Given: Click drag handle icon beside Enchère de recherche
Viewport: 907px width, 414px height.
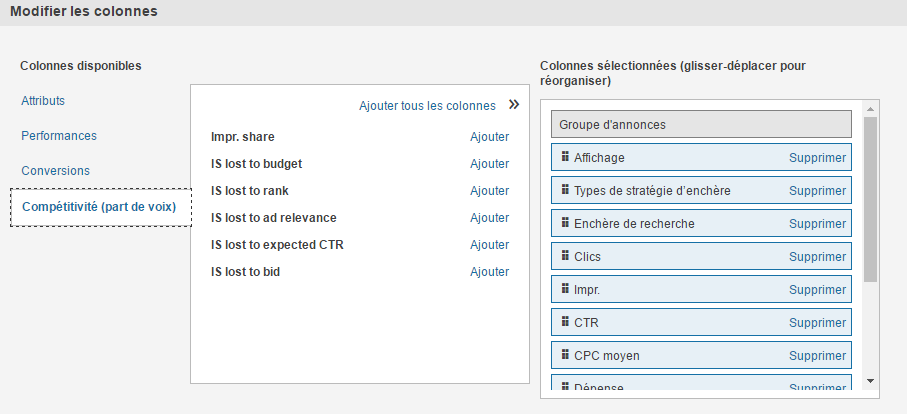Looking at the screenshot, I should (565, 223).
